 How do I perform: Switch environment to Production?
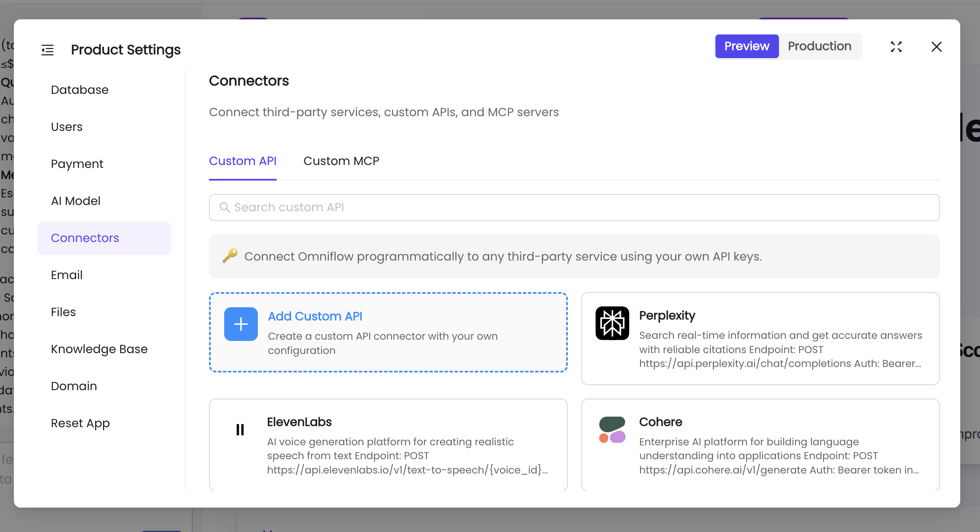pyautogui.click(x=819, y=46)
